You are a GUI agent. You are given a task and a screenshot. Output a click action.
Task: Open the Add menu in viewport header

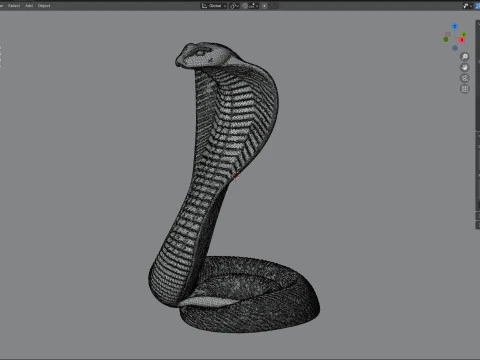pos(29,6)
